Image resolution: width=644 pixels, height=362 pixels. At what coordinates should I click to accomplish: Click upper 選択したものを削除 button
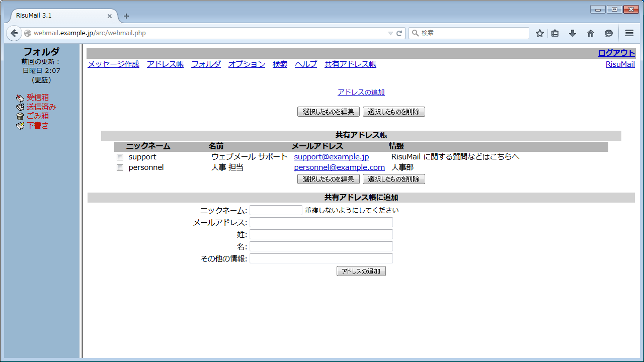click(x=394, y=112)
